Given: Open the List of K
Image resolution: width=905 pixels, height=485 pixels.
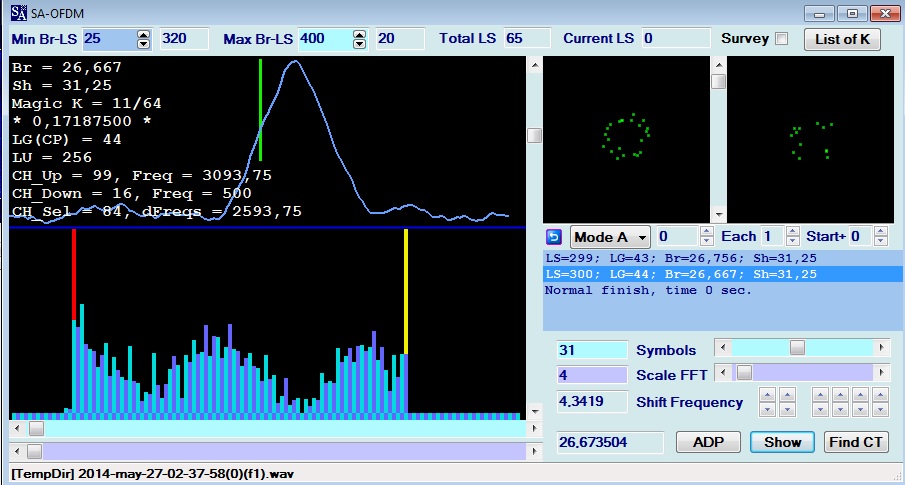Looking at the screenshot, I should click(842, 39).
